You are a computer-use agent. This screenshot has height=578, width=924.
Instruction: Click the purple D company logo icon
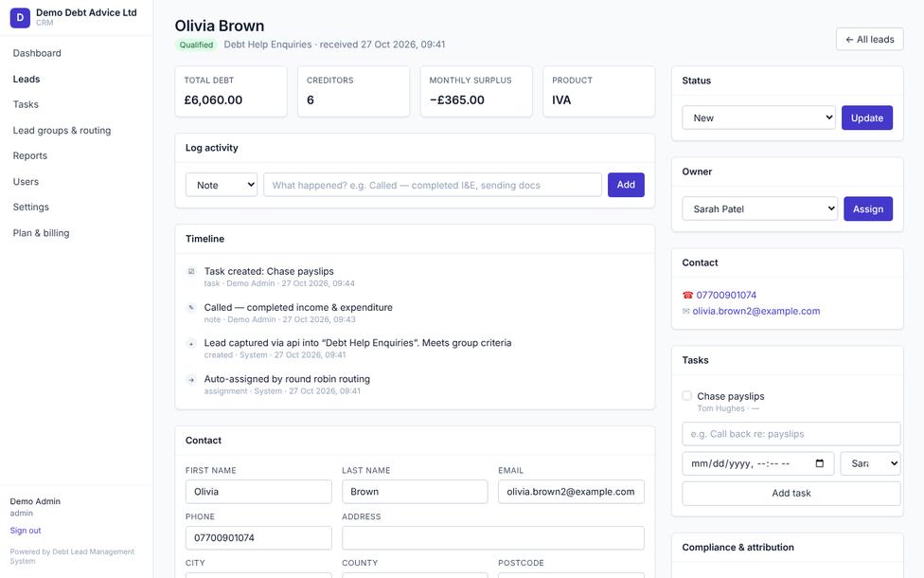[x=20, y=18]
